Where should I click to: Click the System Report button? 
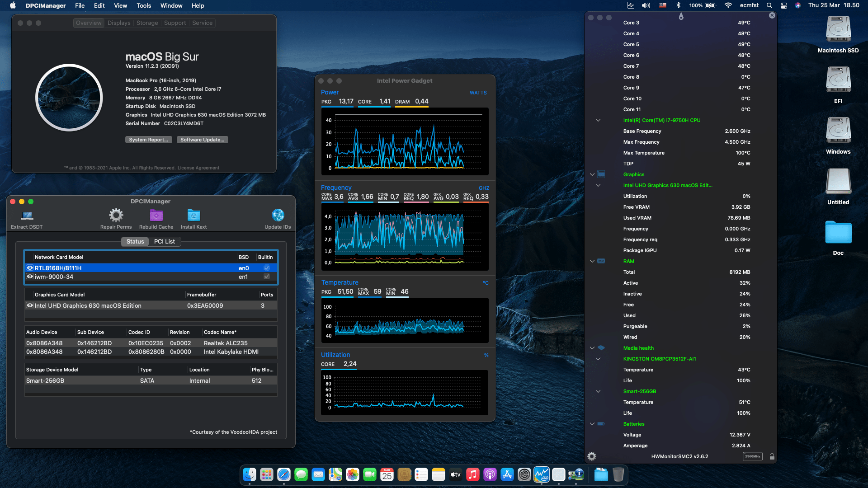point(148,140)
